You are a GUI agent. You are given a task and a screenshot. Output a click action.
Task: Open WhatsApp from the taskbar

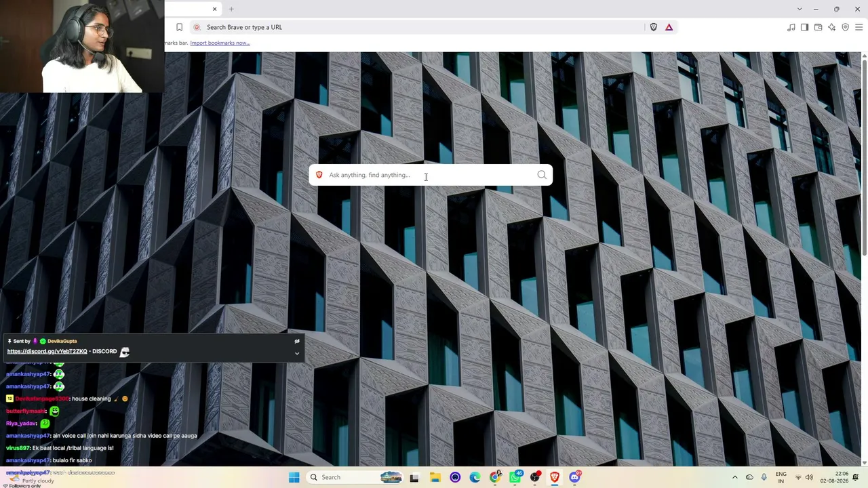515,477
